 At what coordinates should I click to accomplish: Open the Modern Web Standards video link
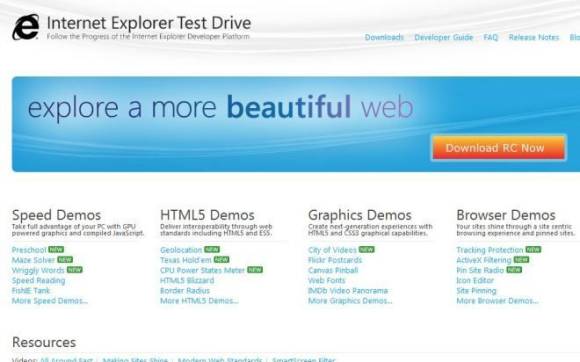pos(220,359)
